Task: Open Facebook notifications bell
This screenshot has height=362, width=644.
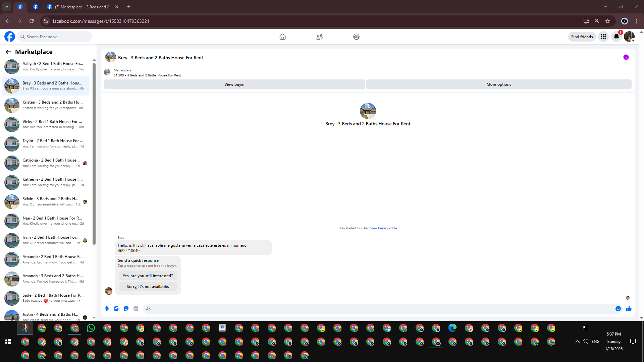Action: 616,37
